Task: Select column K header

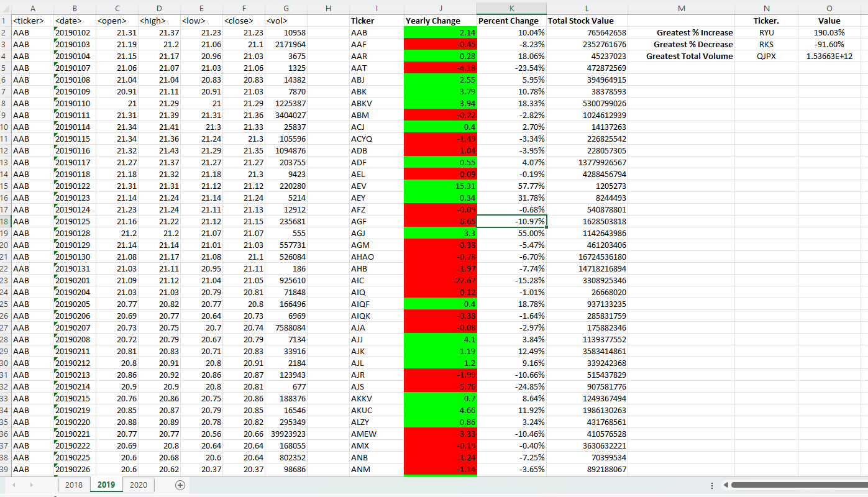Action: [511, 8]
